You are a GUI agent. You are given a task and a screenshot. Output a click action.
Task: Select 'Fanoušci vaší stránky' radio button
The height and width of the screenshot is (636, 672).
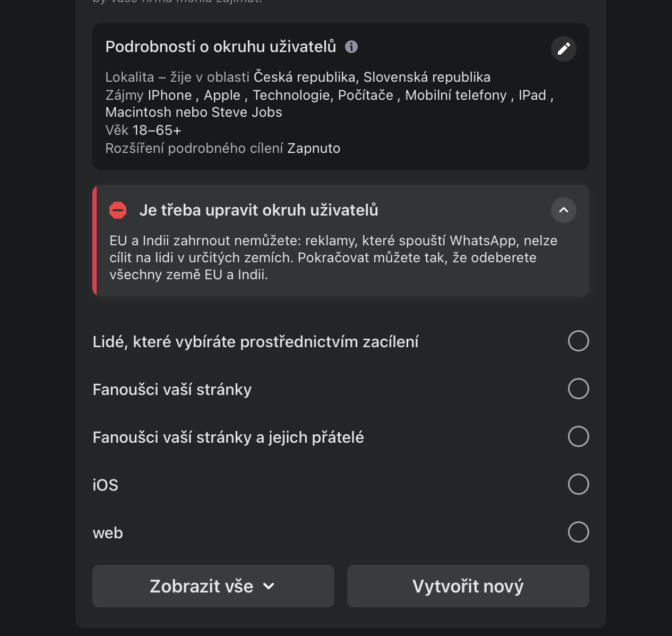click(x=578, y=389)
